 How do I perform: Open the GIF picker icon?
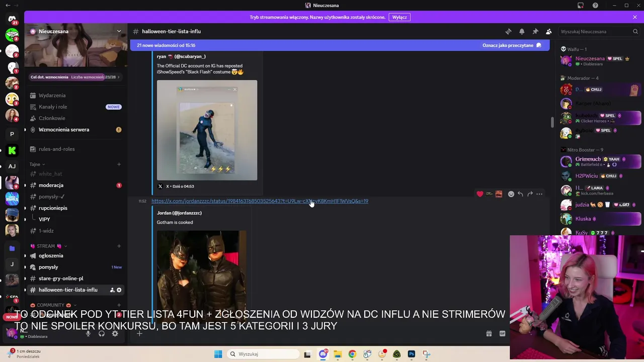coord(502,333)
